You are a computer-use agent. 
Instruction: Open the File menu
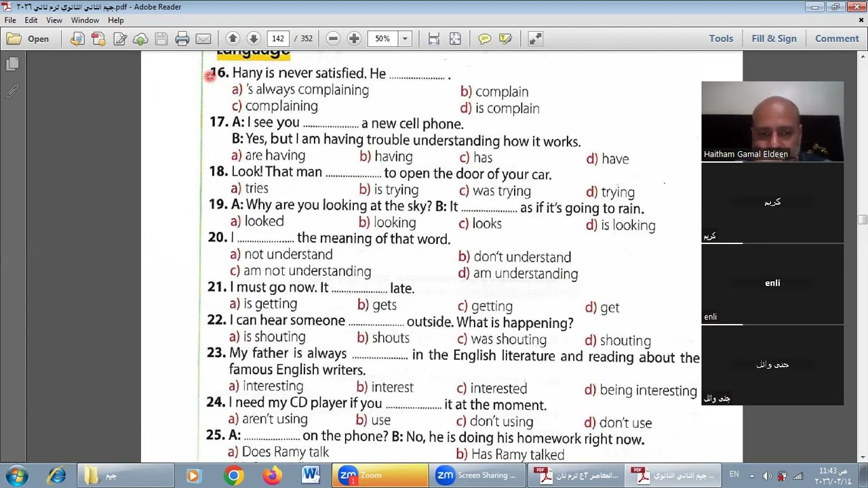[x=10, y=20]
